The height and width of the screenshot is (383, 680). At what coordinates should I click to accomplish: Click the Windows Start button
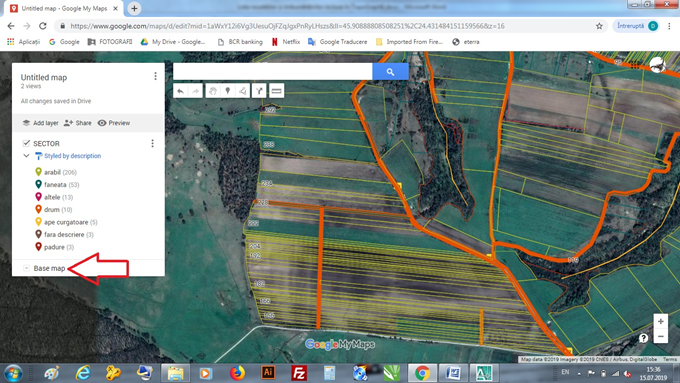(x=13, y=373)
